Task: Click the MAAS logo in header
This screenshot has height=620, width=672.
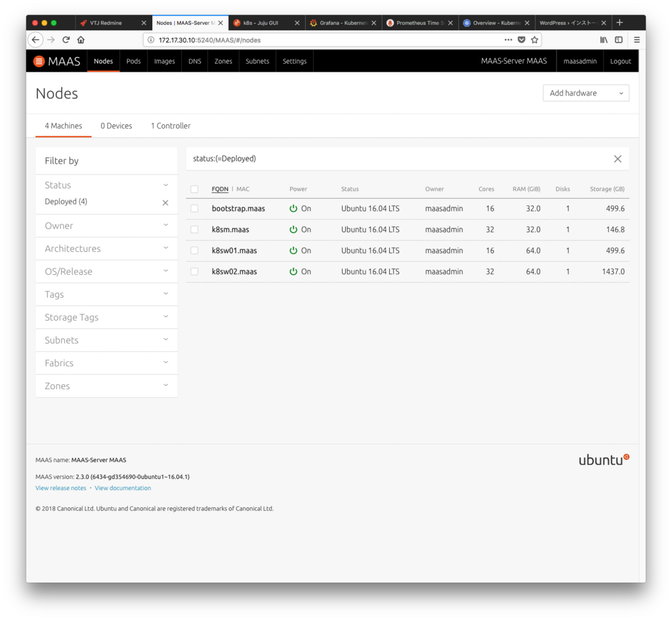Action: [x=56, y=61]
